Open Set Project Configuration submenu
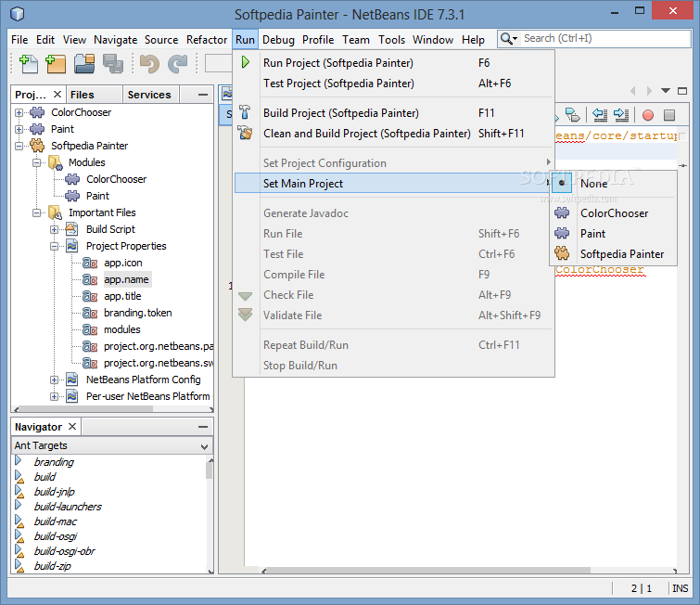Image resolution: width=700 pixels, height=605 pixels. [x=394, y=163]
